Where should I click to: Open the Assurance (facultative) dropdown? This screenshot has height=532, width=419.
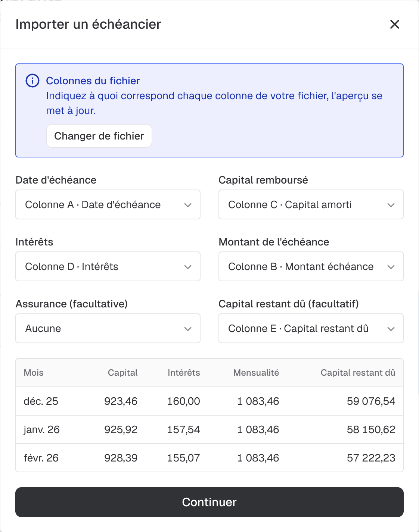tap(108, 328)
